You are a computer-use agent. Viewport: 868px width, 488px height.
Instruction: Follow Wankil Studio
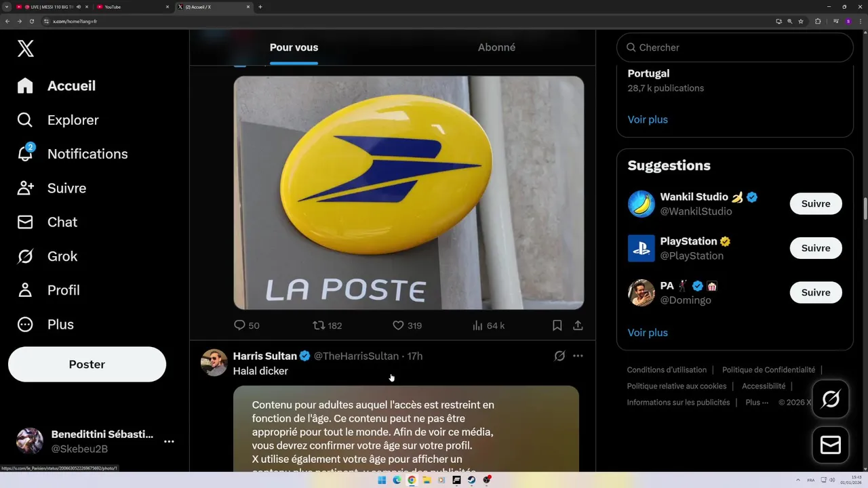click(x=816, y=204)
